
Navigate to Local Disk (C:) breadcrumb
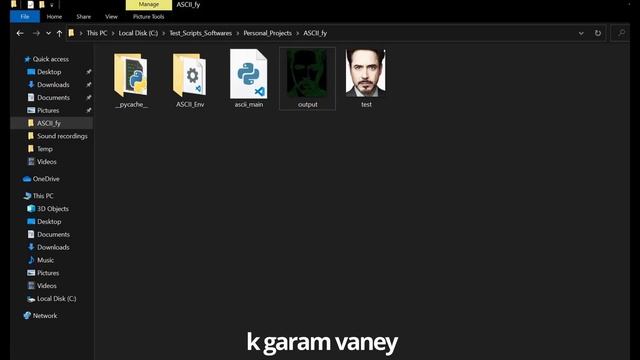click(x=138, y=33)
